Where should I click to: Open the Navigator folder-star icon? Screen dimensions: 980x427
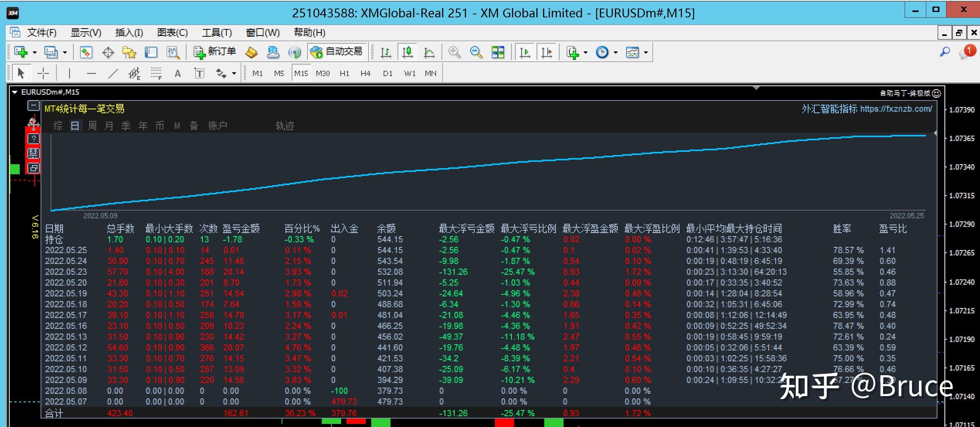pyautogui.click(x=129, y=52)
